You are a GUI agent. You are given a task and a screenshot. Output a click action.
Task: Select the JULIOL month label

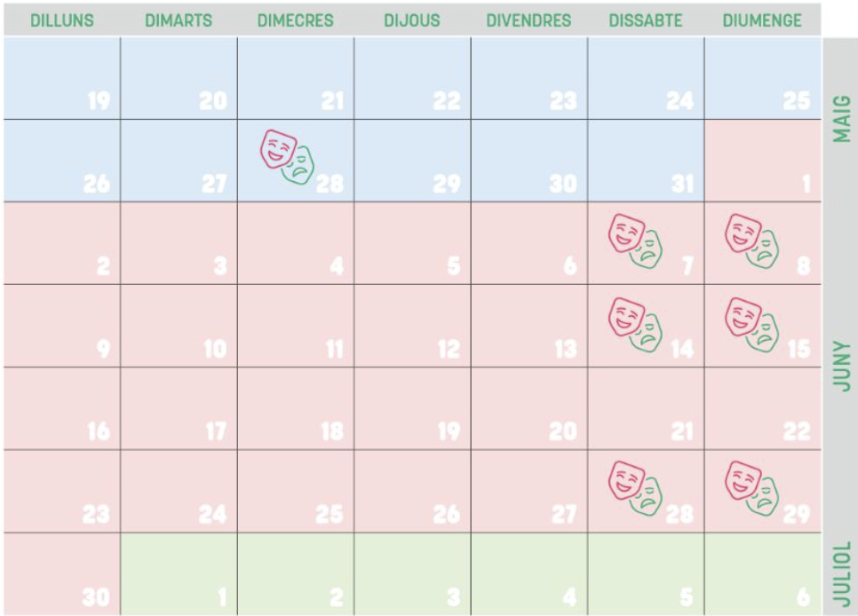point(841,574)
